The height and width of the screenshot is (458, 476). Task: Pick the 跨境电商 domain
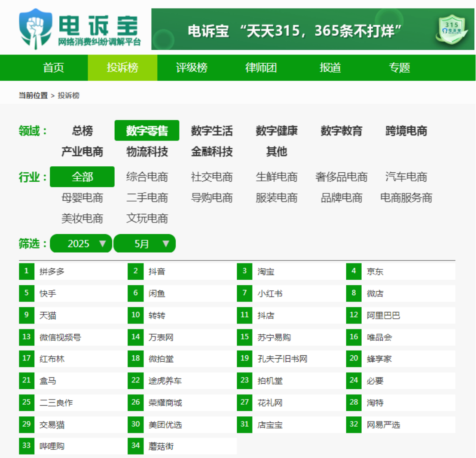406,131
